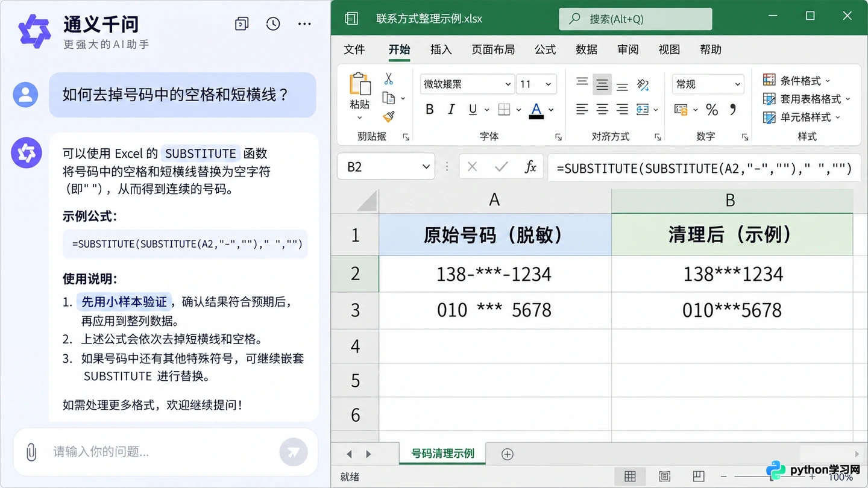Apply the percent style
This screenshot has width=868, height=488.
point(712,110)
